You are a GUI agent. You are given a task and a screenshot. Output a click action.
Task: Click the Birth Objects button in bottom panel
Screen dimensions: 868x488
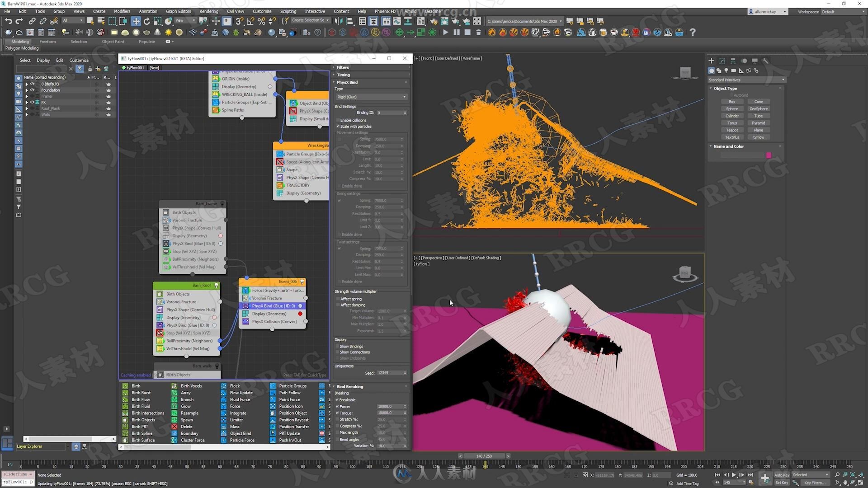tap(143, 420)
